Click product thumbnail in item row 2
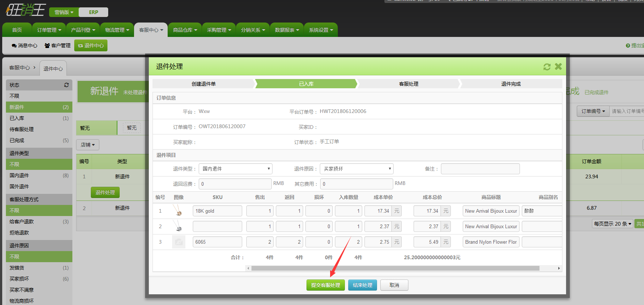644x305 pixels. (178, 226)
